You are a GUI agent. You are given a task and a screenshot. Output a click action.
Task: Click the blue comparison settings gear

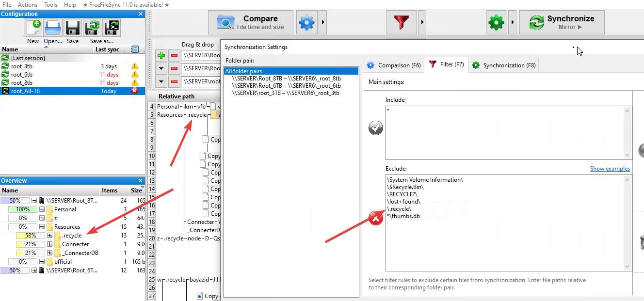[x=307, y=22]
